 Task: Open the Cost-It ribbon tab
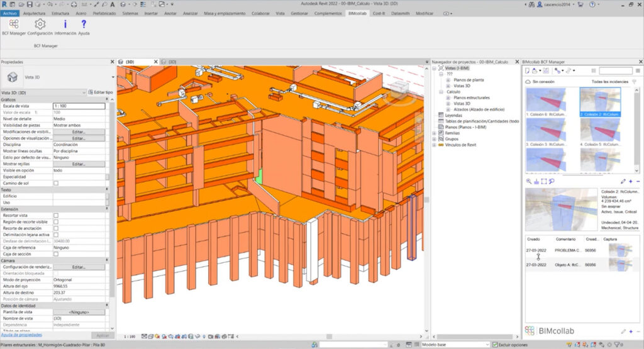tap(379, 13)
